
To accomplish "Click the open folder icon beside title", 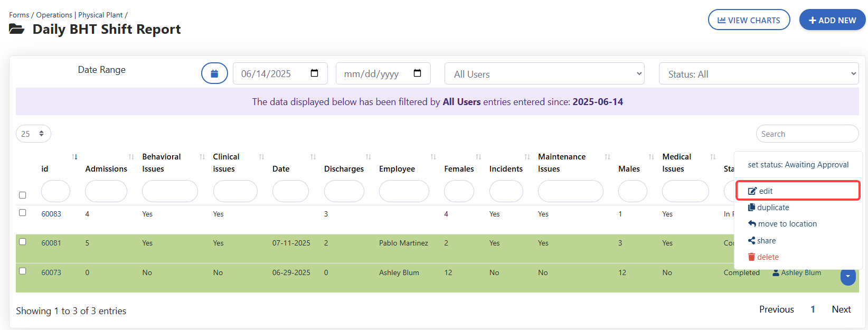I will click(17, 29).
